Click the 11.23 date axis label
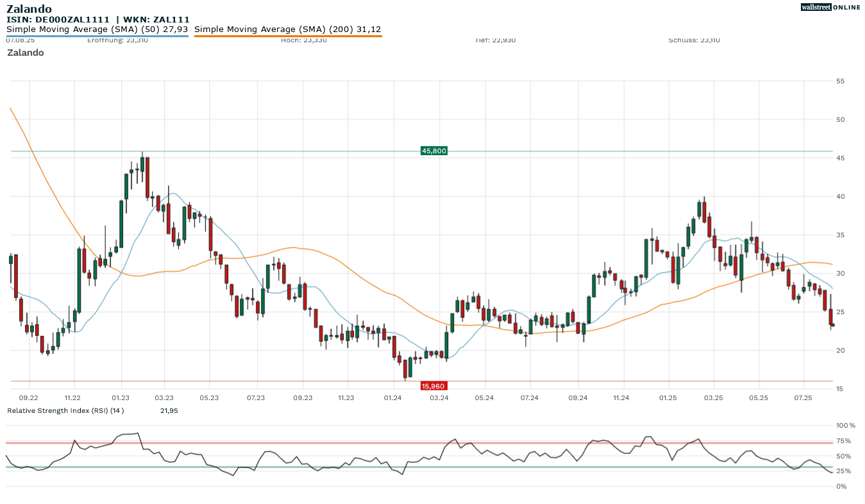Screen dimensions: 865x504 tap(346, 398)
